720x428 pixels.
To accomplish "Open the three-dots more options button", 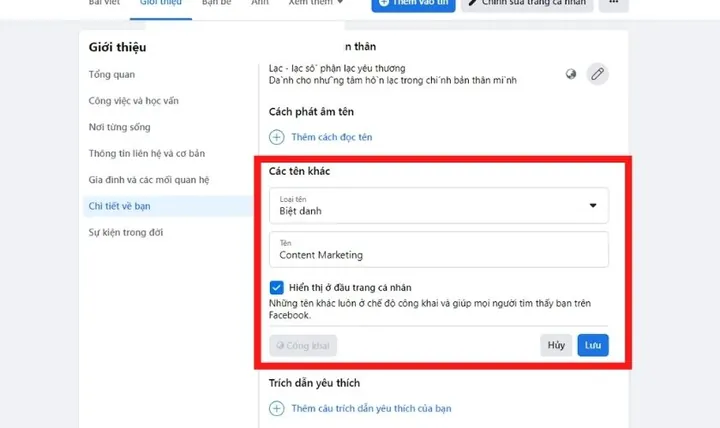I will (613, 4).
